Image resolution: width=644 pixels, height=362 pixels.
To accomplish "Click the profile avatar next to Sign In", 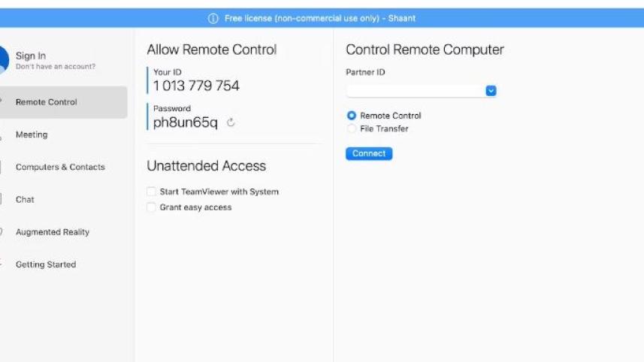I will pyautogui.click(x=4, y=60).
